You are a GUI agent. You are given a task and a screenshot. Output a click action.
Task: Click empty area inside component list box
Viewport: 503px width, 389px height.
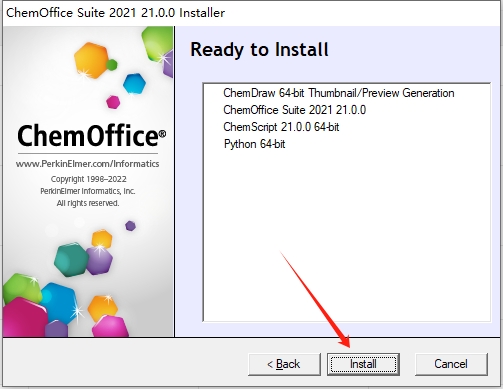(347, 233)
